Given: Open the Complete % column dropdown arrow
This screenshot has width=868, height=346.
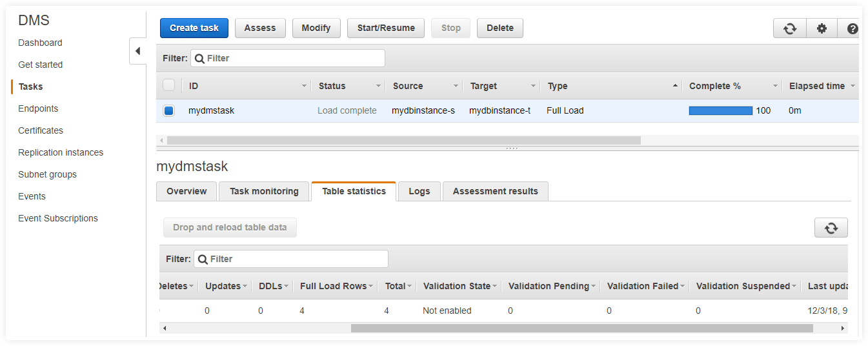Looking at the screenshot, I should click(776, 86).
